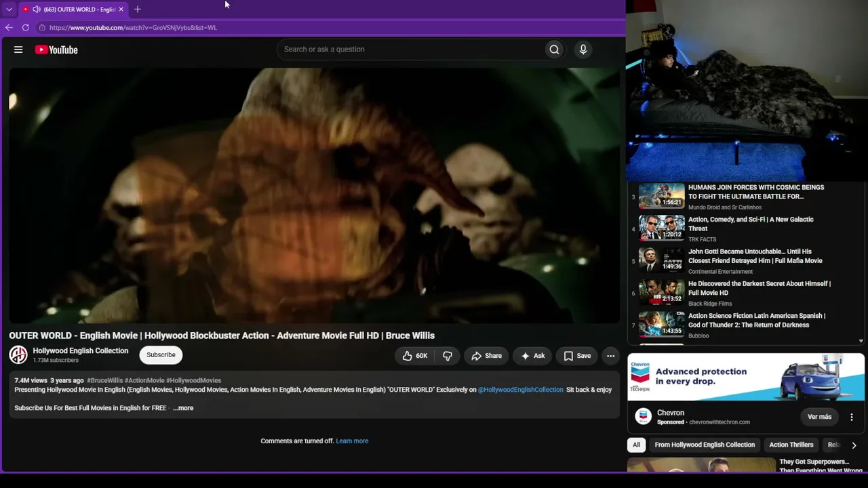Open the #ActionMovie hashtag
This screenshot has width=868, height=488.
coord(144,381)
